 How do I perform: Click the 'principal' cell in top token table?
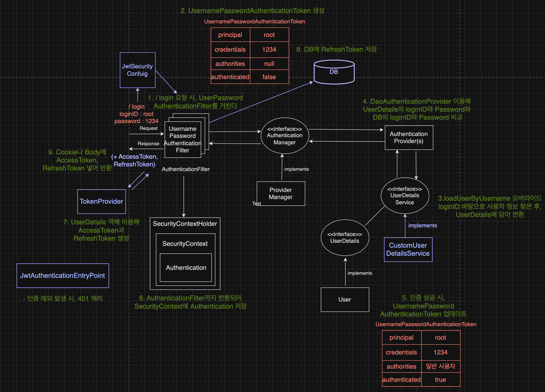230,35
